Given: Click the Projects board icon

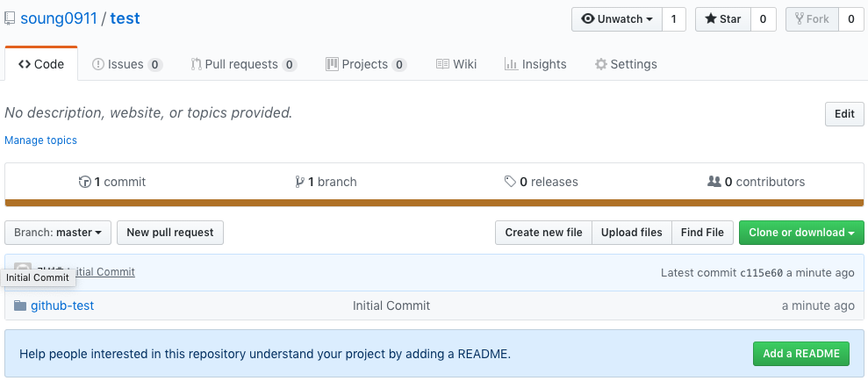Looking at the screenshot, I should [332, 64].
